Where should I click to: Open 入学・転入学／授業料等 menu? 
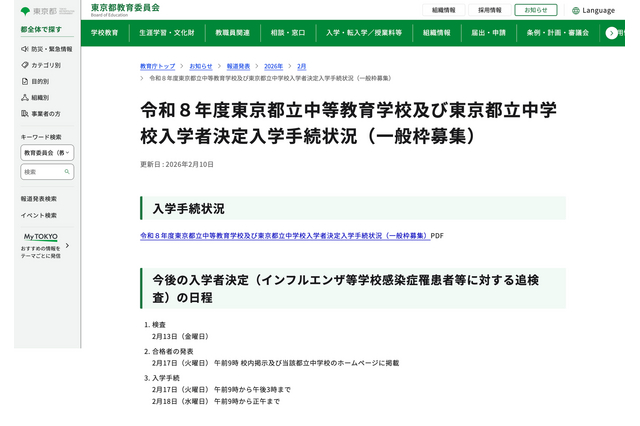pyautogui.click(x=364, y=33)
